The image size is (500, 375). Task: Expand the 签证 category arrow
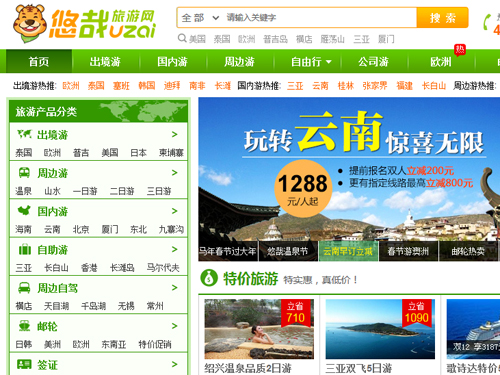(x=174, y=364)
